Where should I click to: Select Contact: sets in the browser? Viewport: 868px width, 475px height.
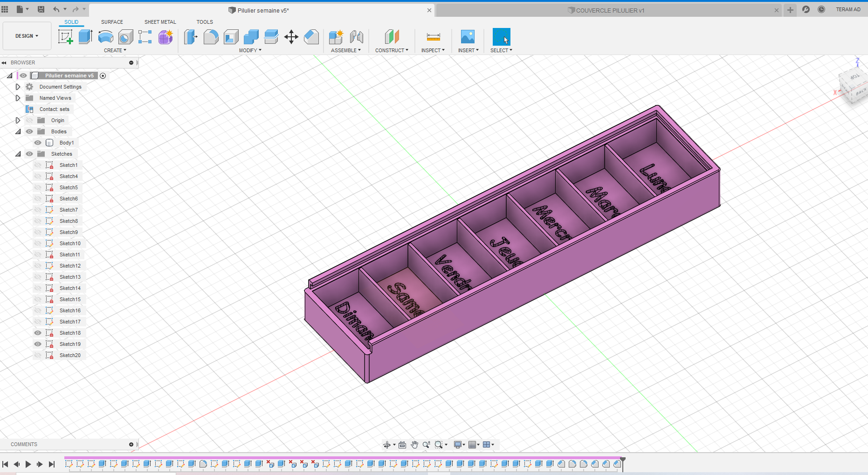coord(54,109)
